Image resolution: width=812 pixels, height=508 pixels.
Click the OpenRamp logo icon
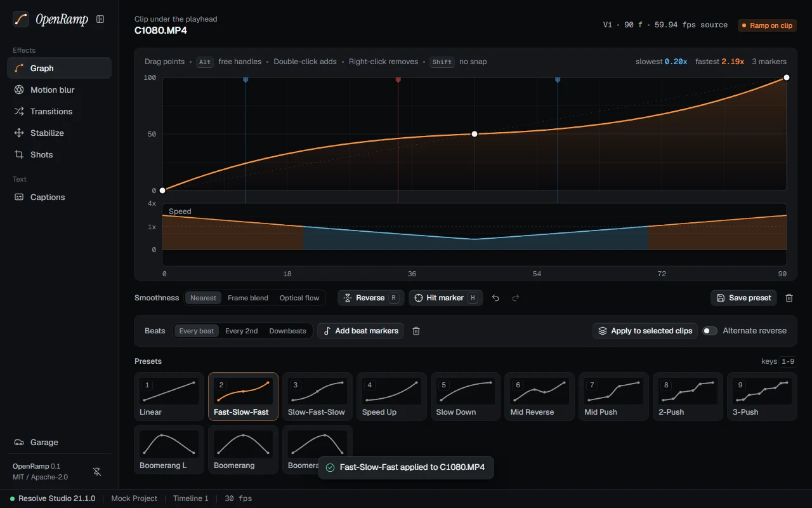[x=21, y=19]
